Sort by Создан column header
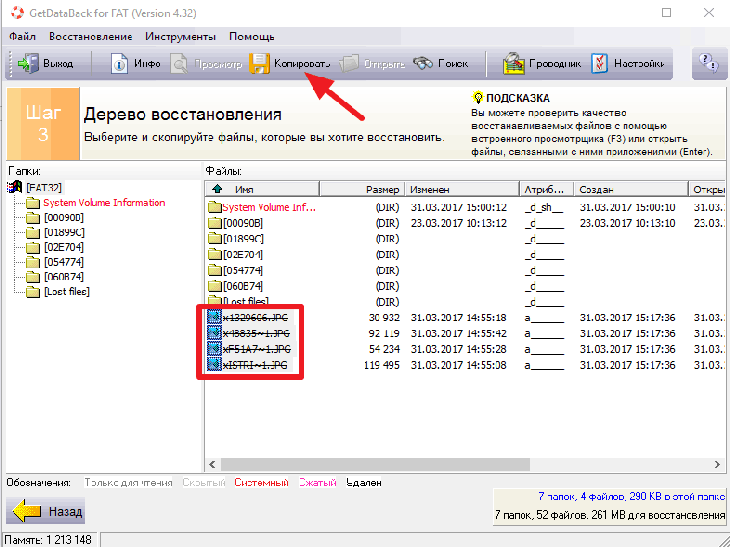This screenshot has width=730, height=547. click(631, 189)
